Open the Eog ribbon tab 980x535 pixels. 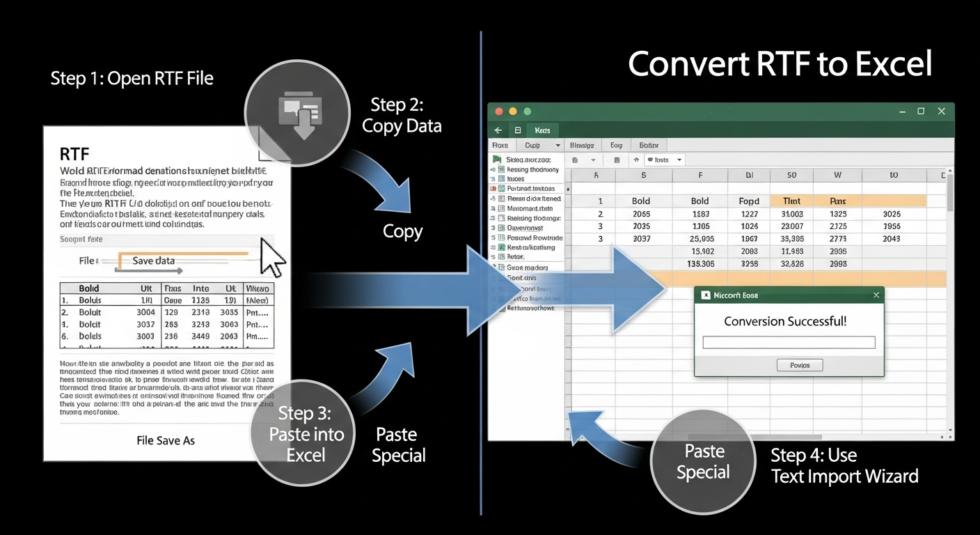[x=616, y=145]
